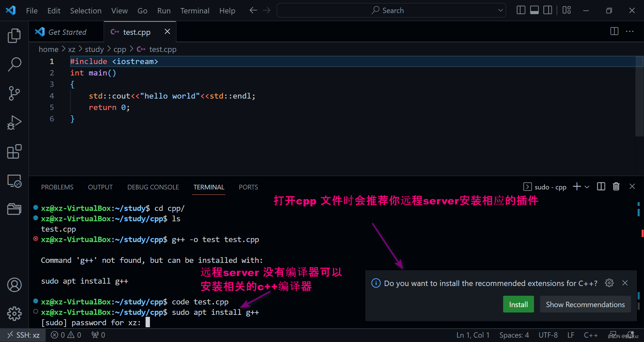Switch to the PROBLEMS panel tab
The height and width of the screenshot is (342, 644).
57,187
